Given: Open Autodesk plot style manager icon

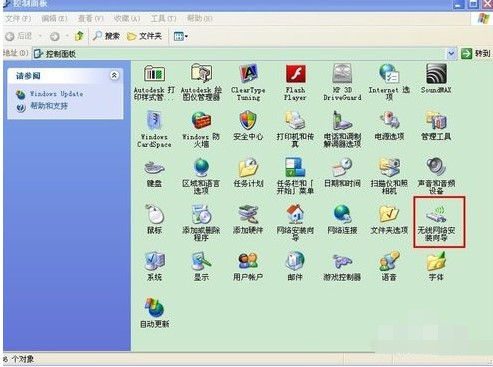Looking at the screenshot, I should (x=154, y=74).
